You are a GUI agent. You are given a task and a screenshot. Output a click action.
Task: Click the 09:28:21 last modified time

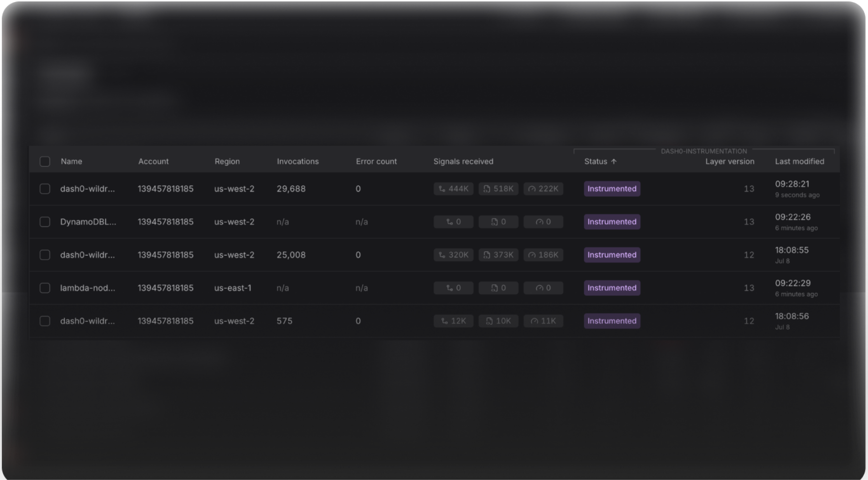pyautogui.click(x=792, y=184)
